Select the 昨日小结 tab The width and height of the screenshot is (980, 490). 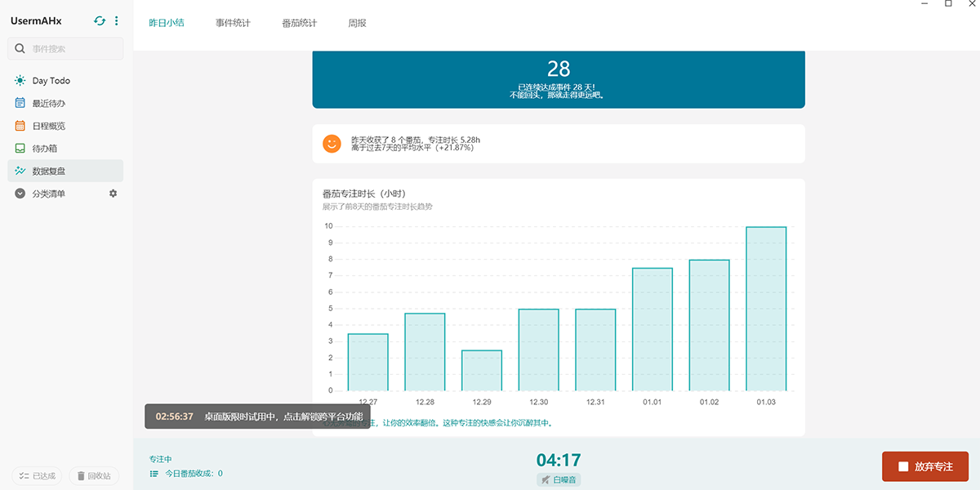167,23
